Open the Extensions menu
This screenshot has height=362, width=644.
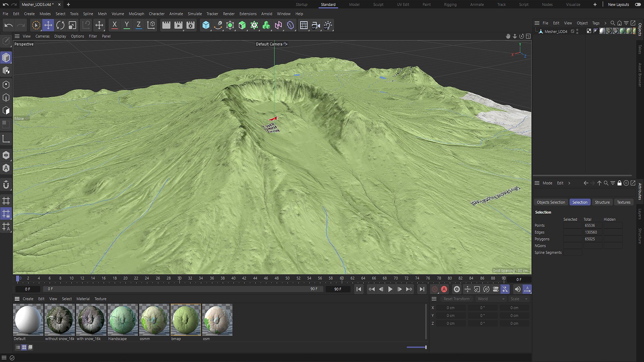(x=248, y=14)
